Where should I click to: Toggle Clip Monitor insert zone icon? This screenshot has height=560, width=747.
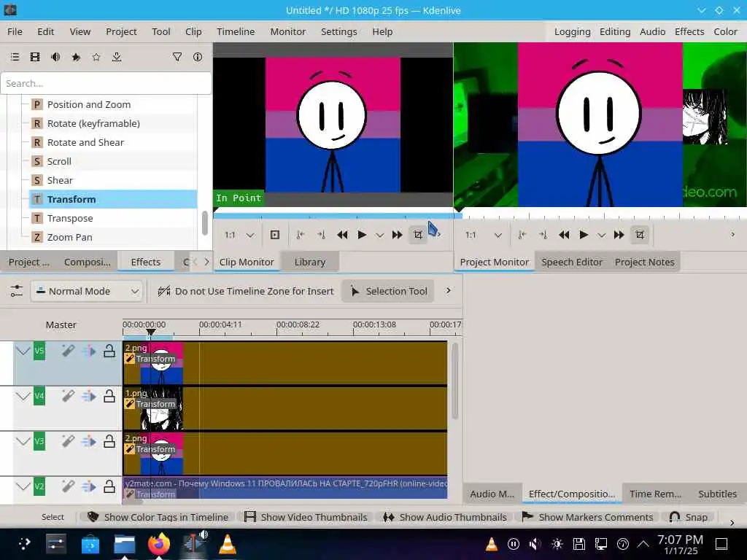[275, 235]
